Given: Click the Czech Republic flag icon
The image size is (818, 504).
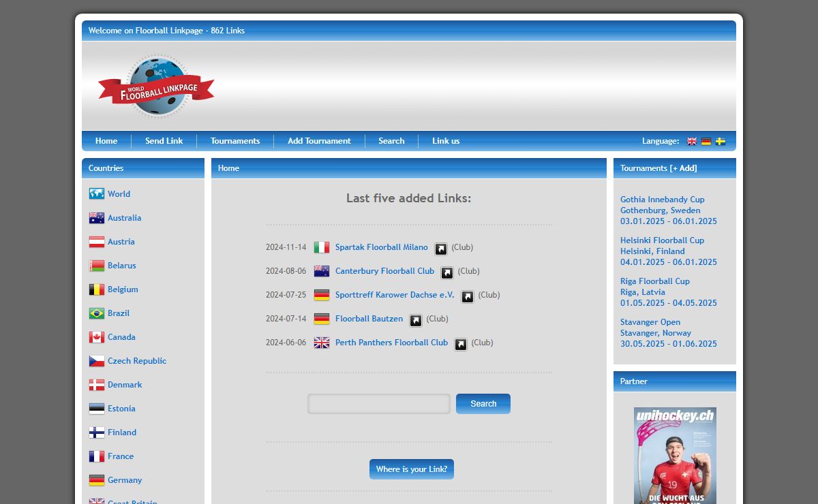Looking at the screenshot, I should (97, 360).
